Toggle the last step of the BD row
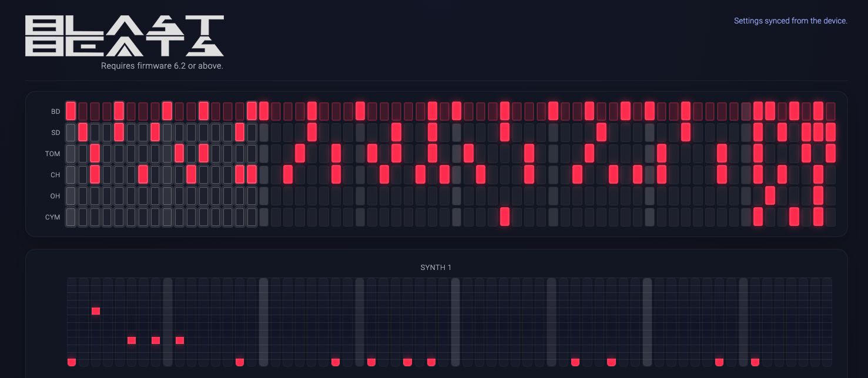 (830, 111)
